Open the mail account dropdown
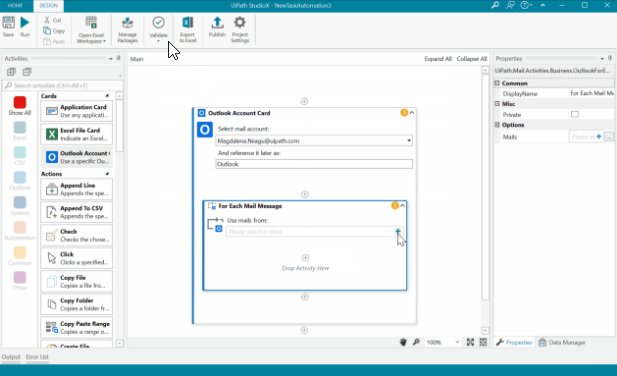Image resolution: width=617 pixels, height=376 pixels. pyautogui.click(x=409, y=140)
